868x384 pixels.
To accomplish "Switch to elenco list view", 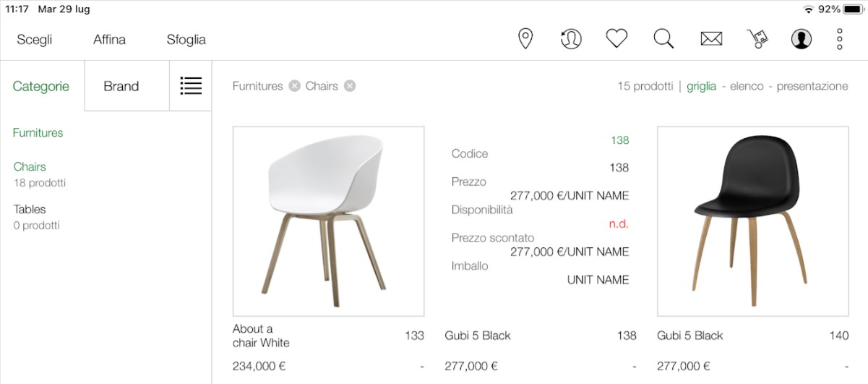I will 747,86.
